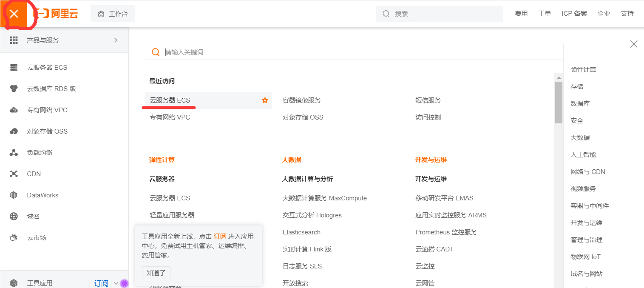Click the DataWorks sidebar icon
The width and height of the screenshot is (644, 288).
tap(14, 195)
